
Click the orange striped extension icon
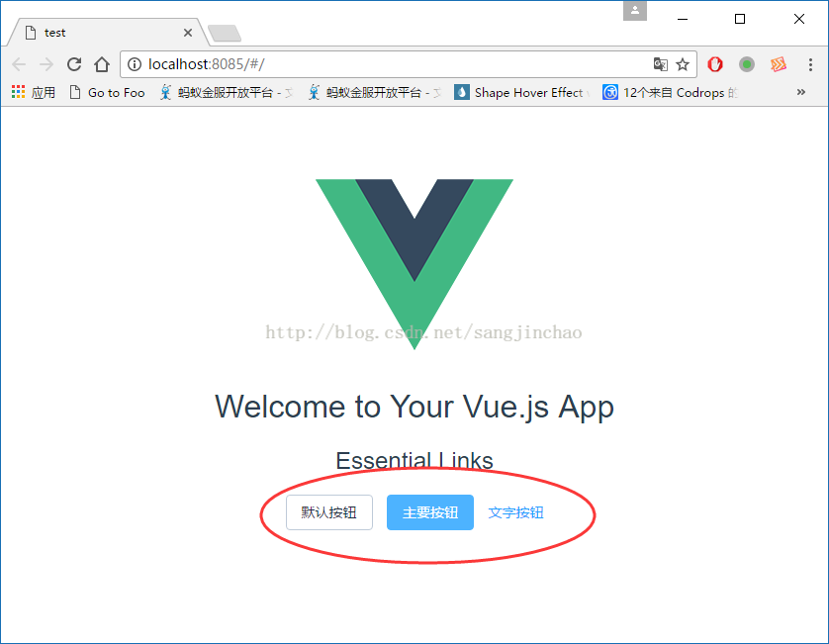click(779, 64)
